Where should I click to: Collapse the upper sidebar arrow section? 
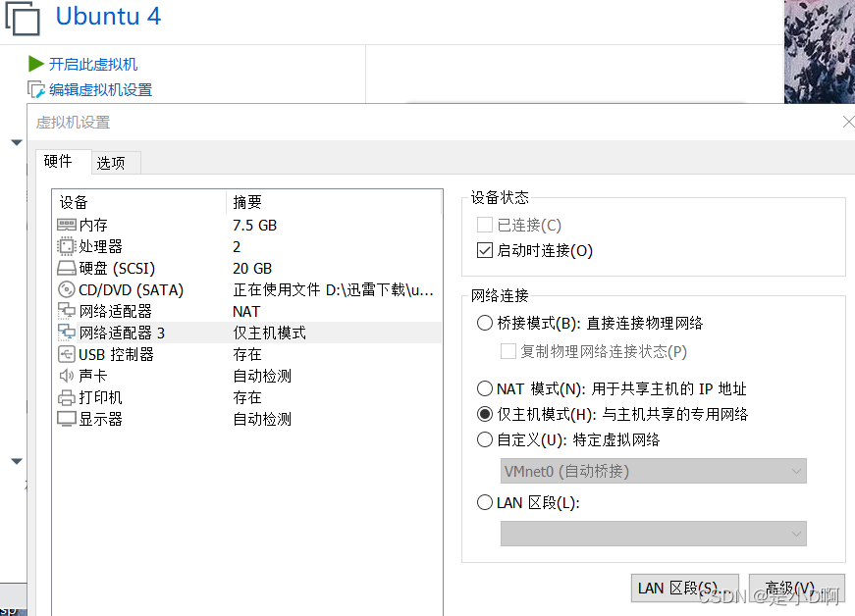(x=17, y=142)
